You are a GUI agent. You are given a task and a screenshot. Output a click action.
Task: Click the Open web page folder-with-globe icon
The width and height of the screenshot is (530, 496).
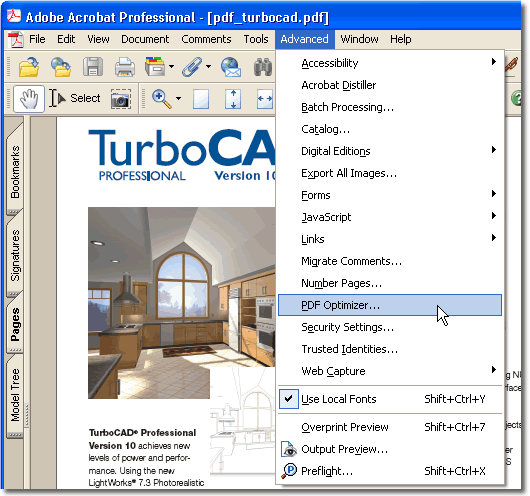(61, 66)
